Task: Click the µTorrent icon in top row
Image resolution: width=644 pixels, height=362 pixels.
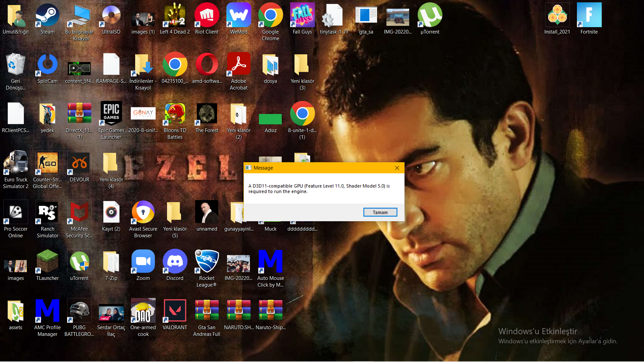Action: click(x=430, y=15)
